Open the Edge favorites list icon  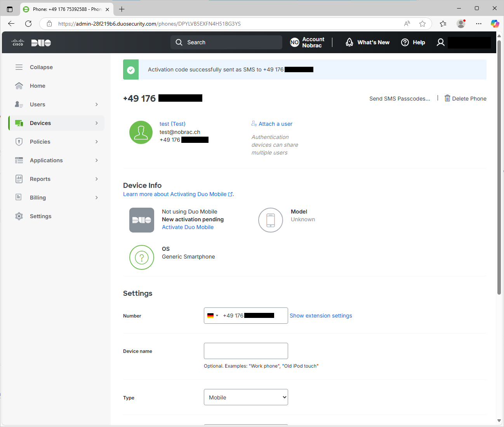(x=443, y=24)
